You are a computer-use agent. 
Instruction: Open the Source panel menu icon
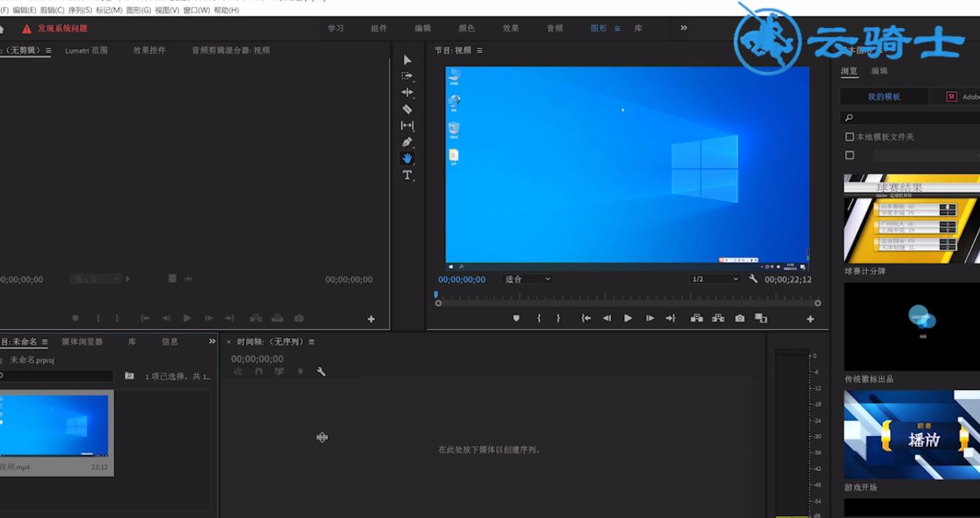point(48,51)
